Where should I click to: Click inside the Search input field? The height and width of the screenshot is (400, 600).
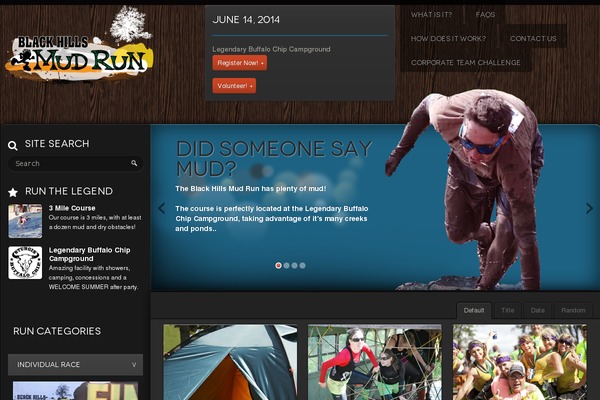tap(75, 164)
